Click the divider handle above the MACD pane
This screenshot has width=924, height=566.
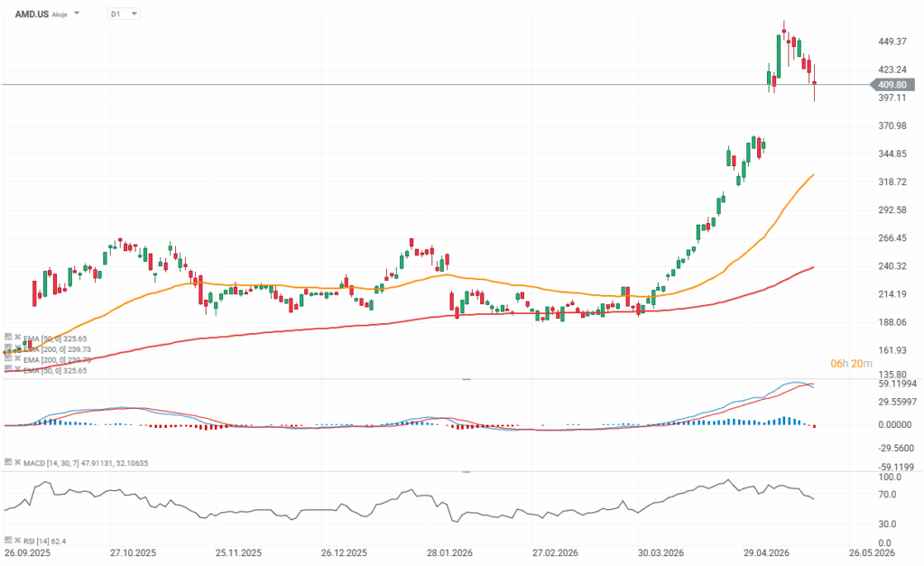[467, 379]
